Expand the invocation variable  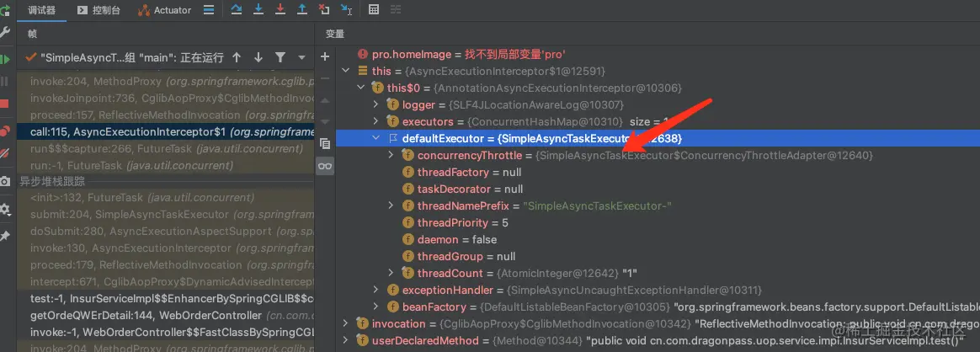(346, 324)
